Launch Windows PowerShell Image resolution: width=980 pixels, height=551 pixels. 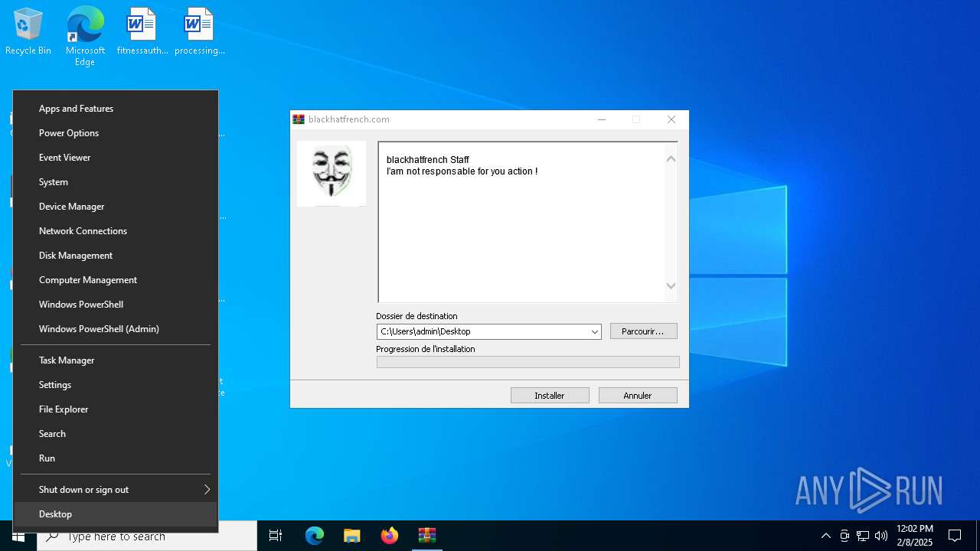pyautogui.click(x=116, y=305)
